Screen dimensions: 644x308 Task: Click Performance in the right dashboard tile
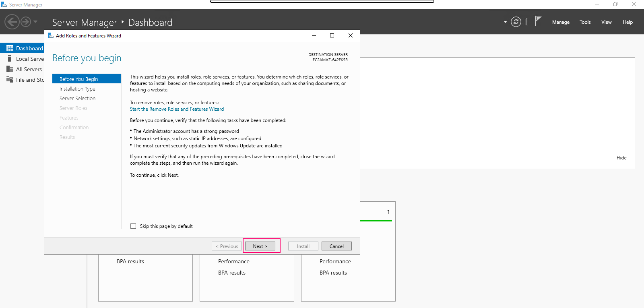point(335,261)
